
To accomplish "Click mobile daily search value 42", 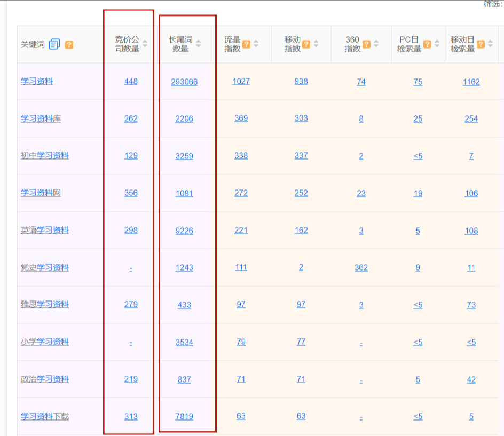I will 471,380.
